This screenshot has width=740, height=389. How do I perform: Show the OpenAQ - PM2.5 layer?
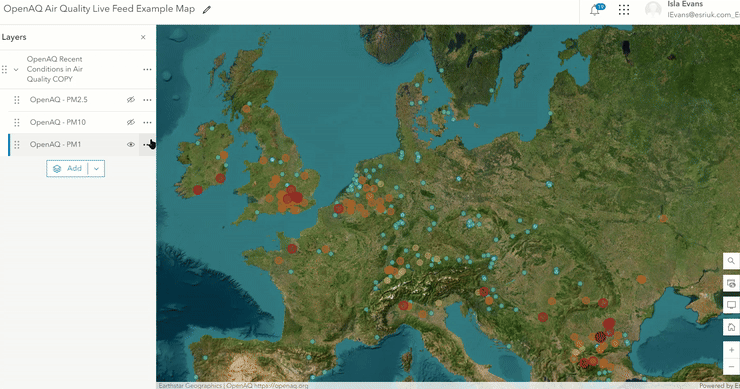tap(131, 100)
